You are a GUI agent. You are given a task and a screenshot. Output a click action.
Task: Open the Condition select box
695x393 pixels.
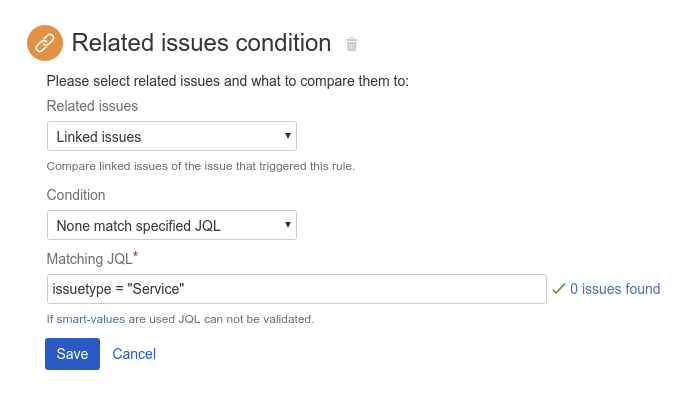coord(172,225)
